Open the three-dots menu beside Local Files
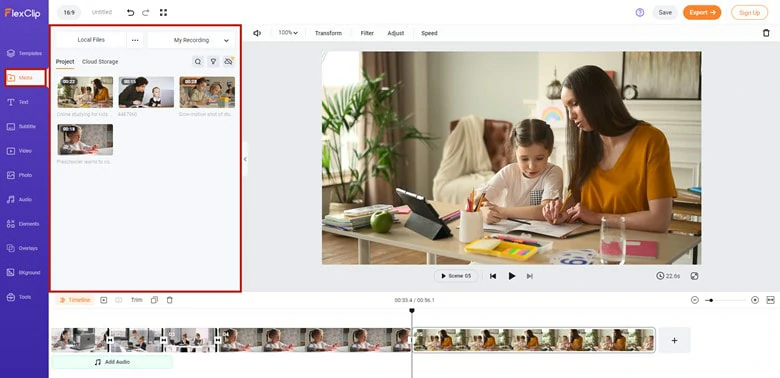The width and height of the screenshot is (780, 378). 135,40
